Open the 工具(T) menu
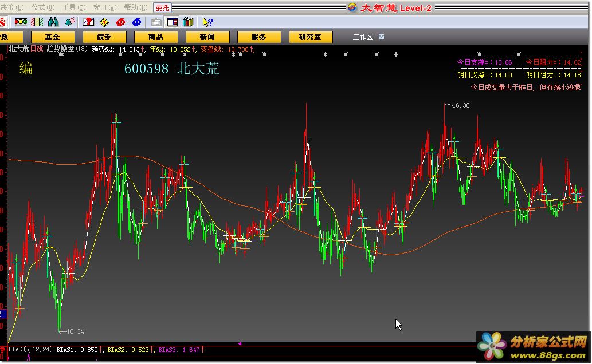The height and width of the screenshot is (364, 592). [x=73, y=7]
